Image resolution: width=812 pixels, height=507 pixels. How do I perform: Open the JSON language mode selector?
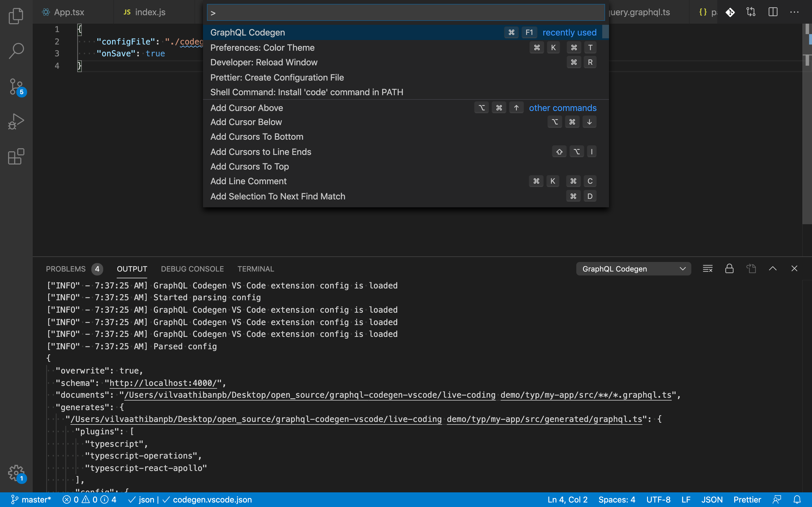712,499
